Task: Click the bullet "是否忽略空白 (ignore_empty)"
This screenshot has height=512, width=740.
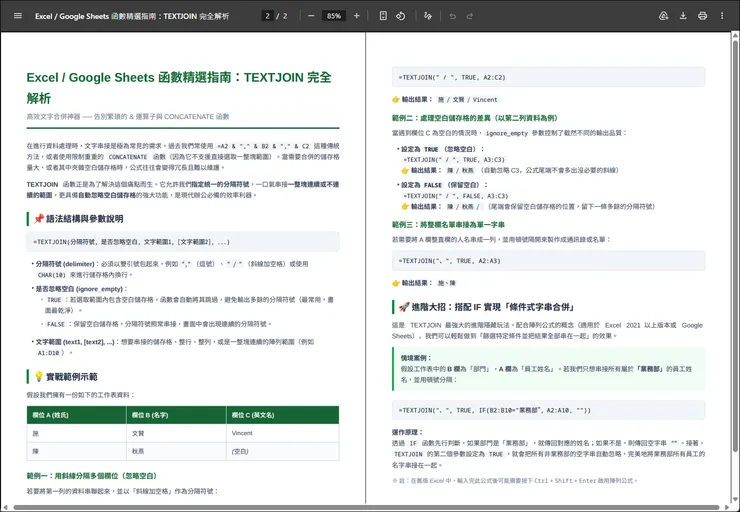Action: coord(81,289)
